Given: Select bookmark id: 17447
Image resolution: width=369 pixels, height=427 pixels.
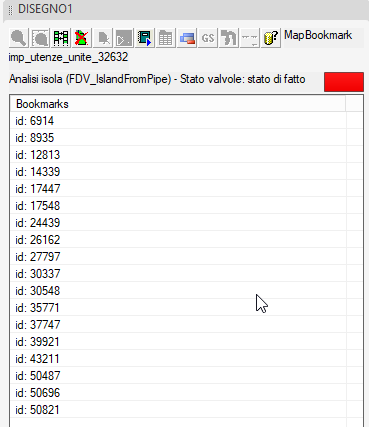Looking at the screenshot, I should [178, 189].
